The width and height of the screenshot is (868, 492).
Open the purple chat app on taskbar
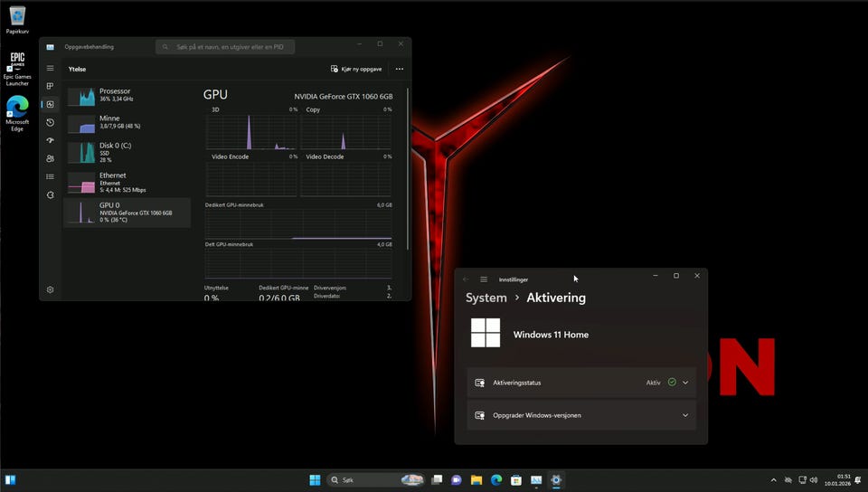457,480
